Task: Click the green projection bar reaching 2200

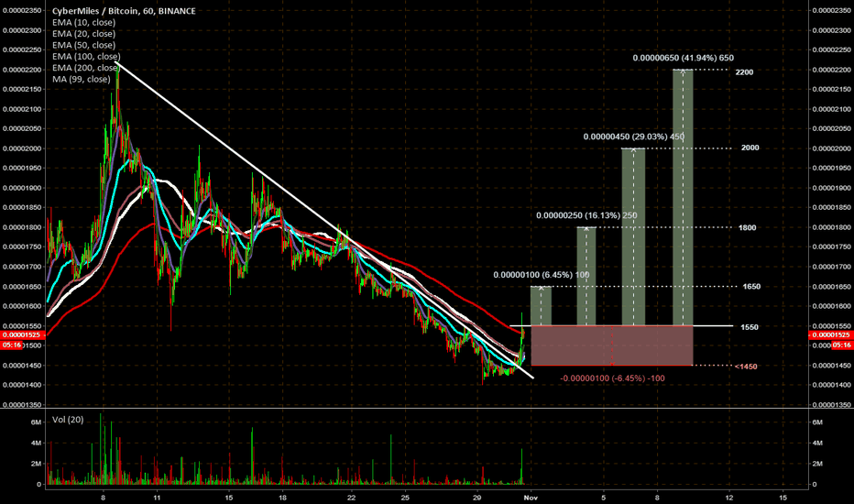Action: pyautogui.click(x=683, y=198)
